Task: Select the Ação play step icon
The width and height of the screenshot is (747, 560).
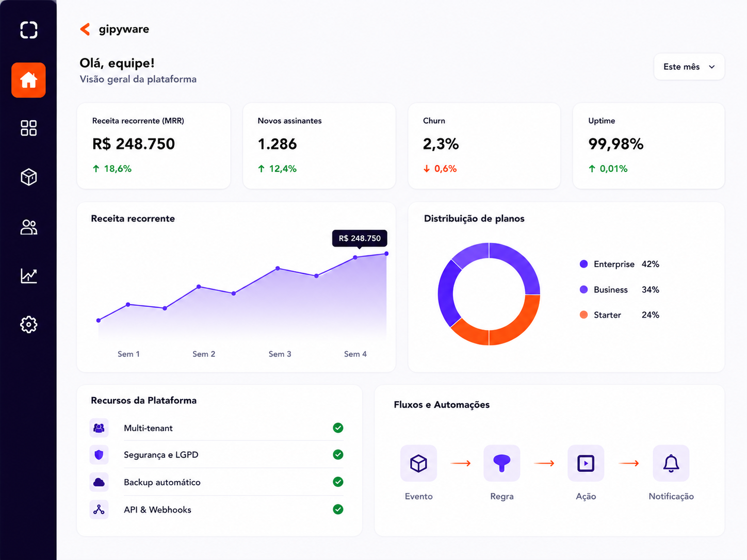Action: coord(586,463)
